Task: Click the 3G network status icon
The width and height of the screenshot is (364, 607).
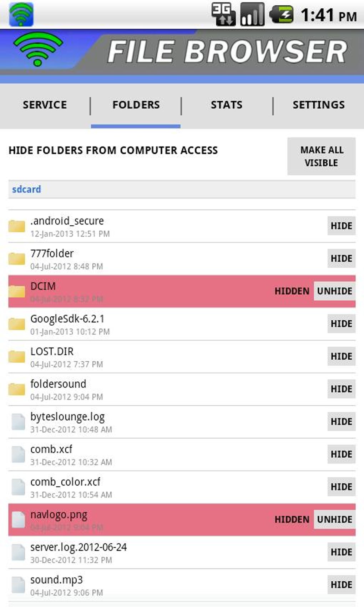Action: 223,15
